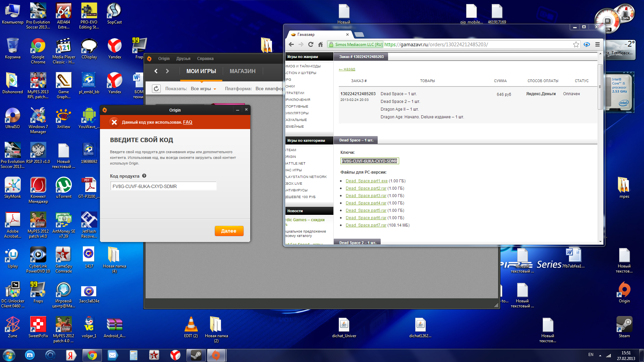
Task: Open the Google Chrome desktop icon
Action: (x=38, y=51)
